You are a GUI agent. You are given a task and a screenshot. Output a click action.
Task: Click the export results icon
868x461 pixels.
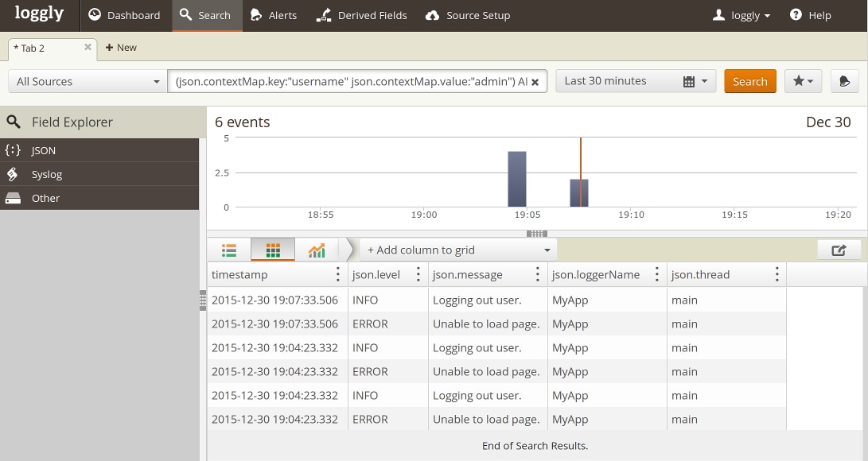click(x=839, y=250)
